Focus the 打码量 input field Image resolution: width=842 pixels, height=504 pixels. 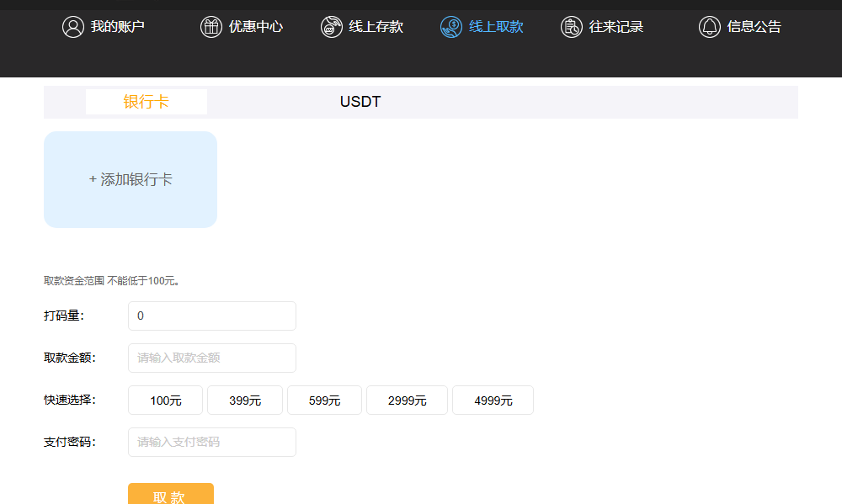coord(212,316)
